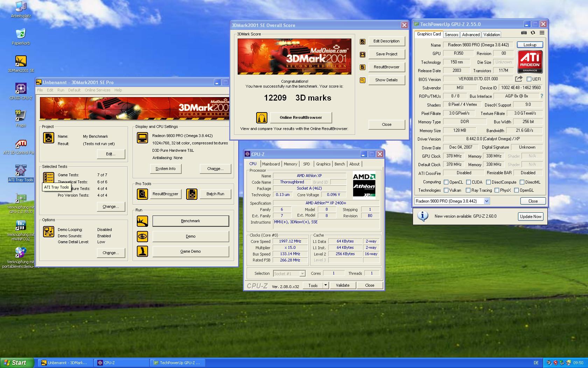The width and height of the screenshot is (588, 368).
Task: Toggle the DirectCompute checkbox
Action: click(489, 182)
